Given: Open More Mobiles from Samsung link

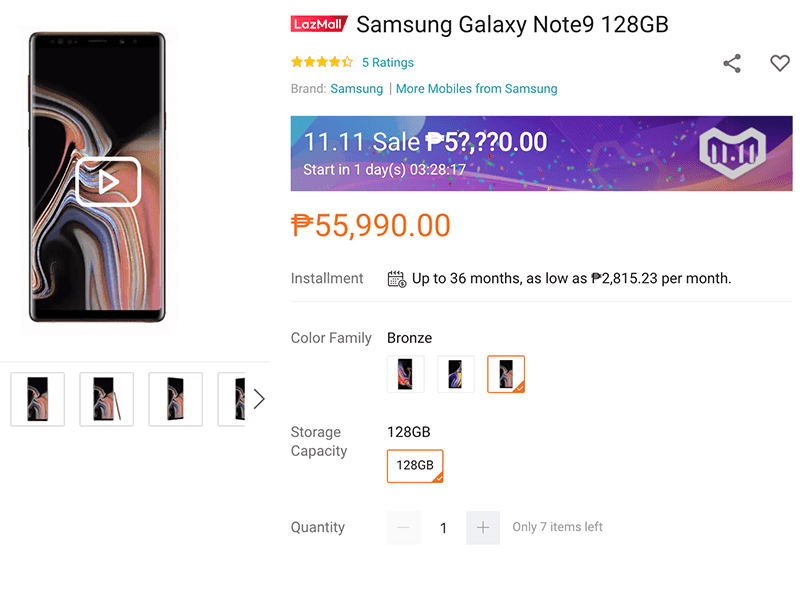Looking at the screenshot, I should tap(477, 89).
